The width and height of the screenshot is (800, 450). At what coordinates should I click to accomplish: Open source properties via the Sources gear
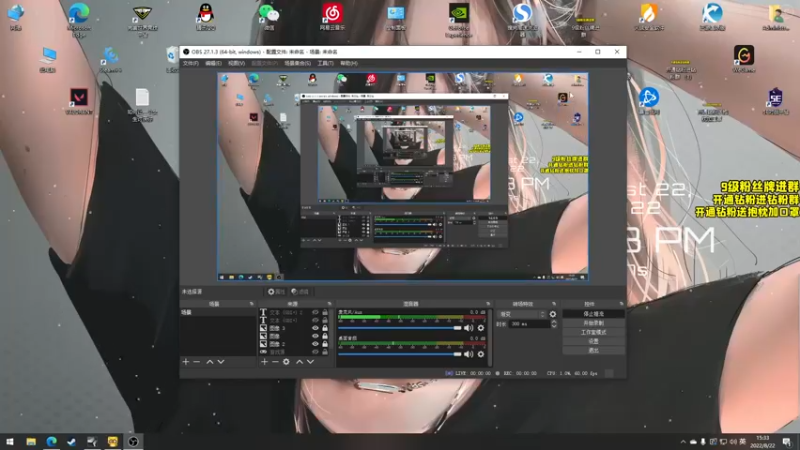286,362
